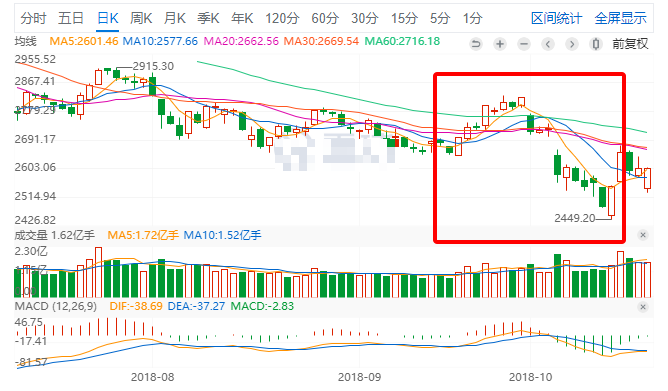
Task: Show the 1分 interval chart
Action: [x=472, y=18]
